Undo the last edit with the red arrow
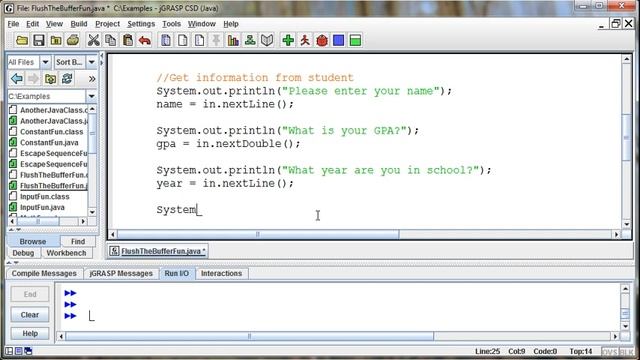The width and height of the screenshot is (640, 360). [x=144, y=40]
